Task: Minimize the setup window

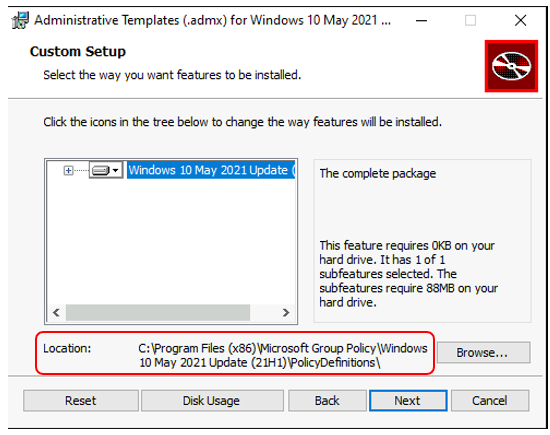Action: (x=421, y=20)
